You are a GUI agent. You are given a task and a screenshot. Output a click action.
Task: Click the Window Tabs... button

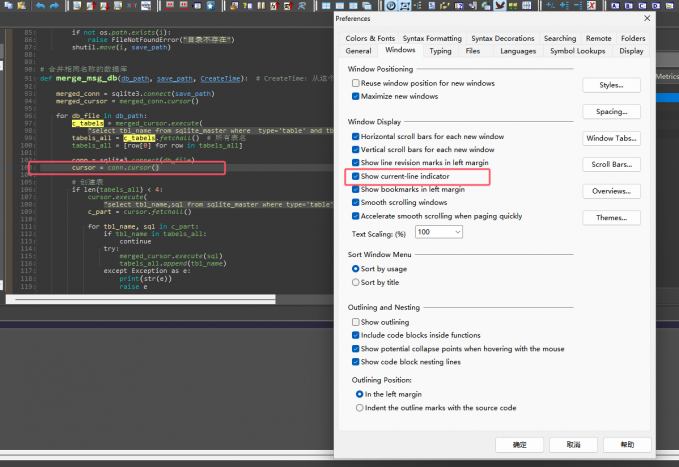coord(611,138)
